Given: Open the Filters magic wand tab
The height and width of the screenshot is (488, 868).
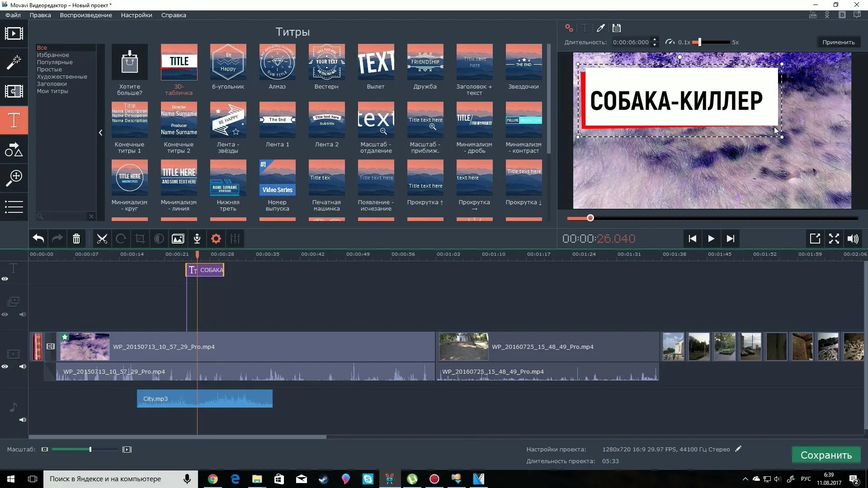Looking at the screenshot, I should click(14, 62).
